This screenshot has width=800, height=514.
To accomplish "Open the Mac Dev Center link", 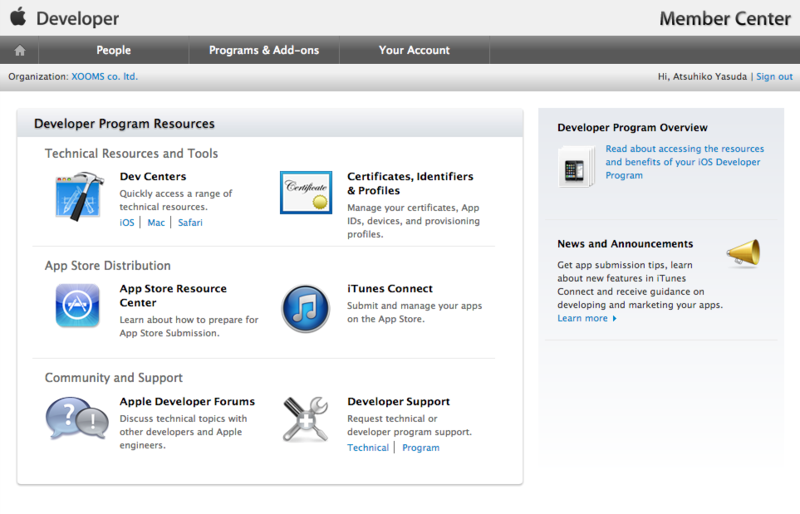I will (156, 223).
